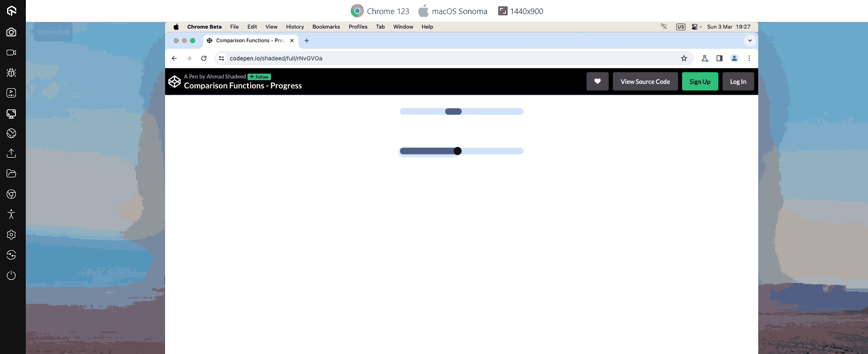Start video recording from the sidebar camcorder icon

pyautogui.click(x=11, y=53)
